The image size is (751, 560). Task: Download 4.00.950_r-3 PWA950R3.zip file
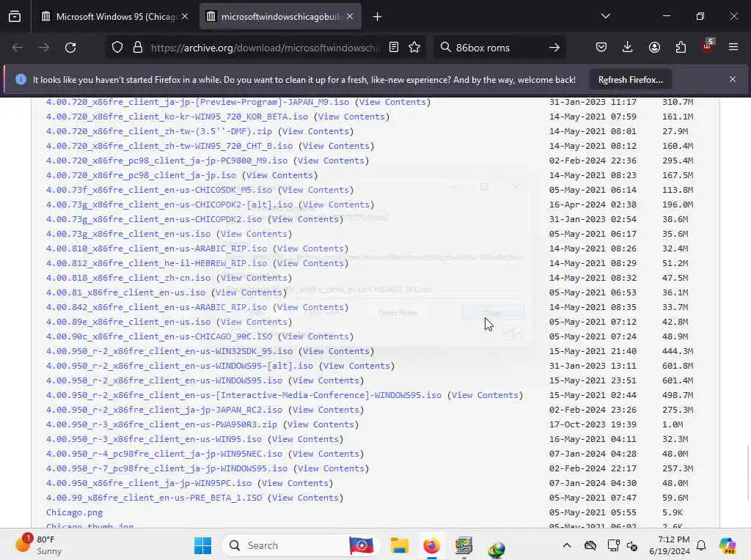[161, 424]
